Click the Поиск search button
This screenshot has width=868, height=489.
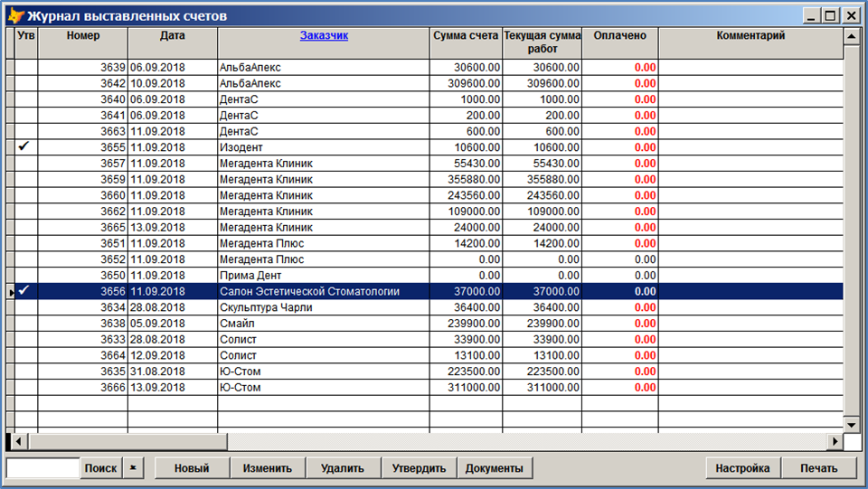[x=100, y=468]
